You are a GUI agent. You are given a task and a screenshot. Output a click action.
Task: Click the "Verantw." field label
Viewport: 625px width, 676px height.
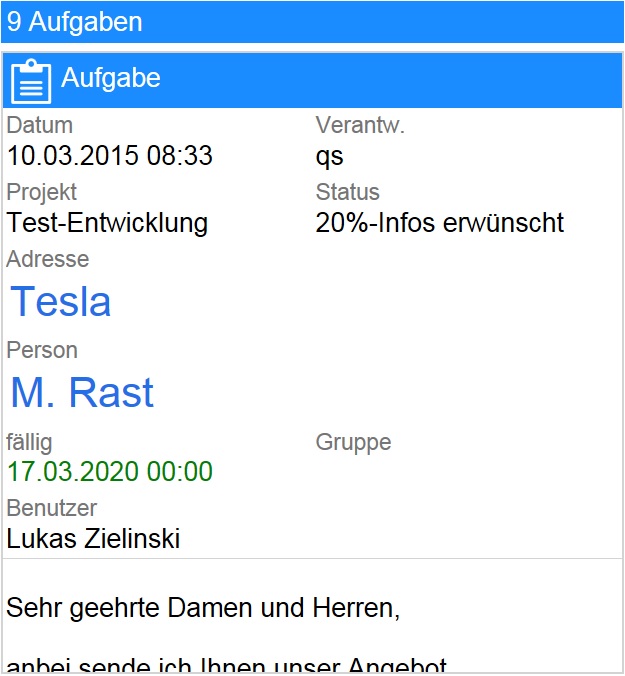tap(359, 126)
